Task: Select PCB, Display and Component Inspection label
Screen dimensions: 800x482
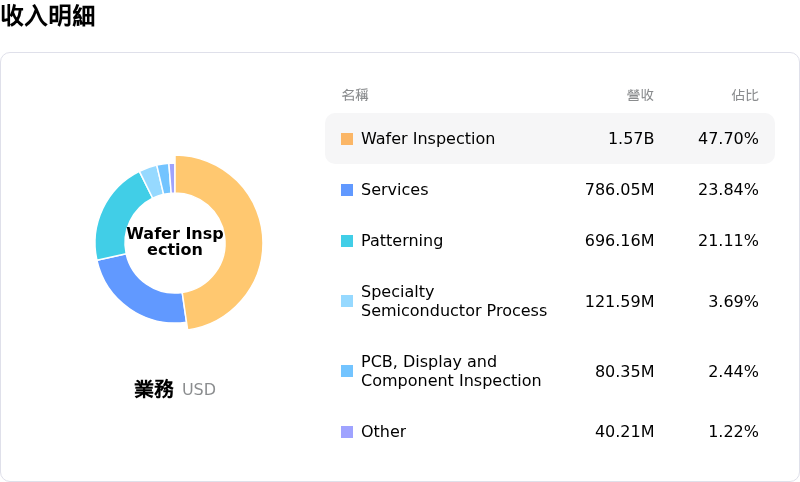Action: pos(450,371)
